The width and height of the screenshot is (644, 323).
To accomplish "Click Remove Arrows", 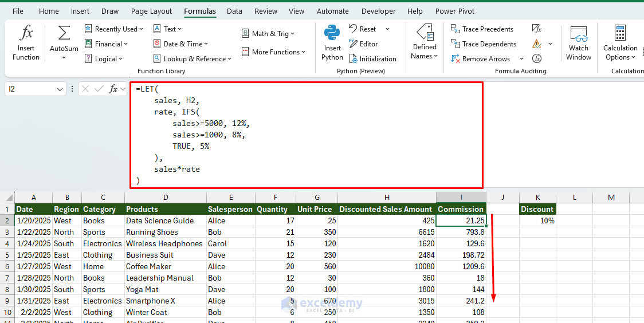I will (x=481, y=58).
